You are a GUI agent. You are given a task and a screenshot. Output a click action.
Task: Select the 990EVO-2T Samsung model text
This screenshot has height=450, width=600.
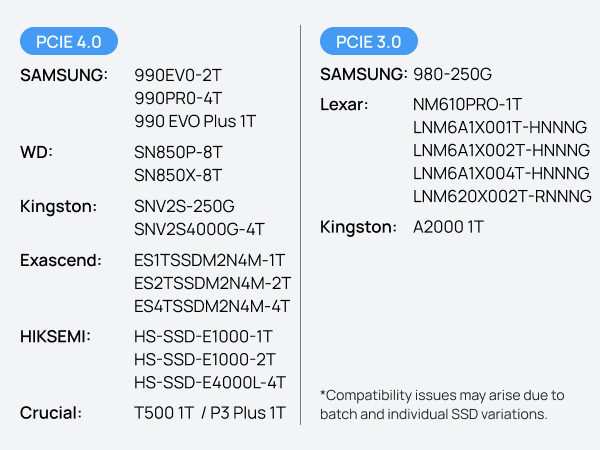pos(178,75)
